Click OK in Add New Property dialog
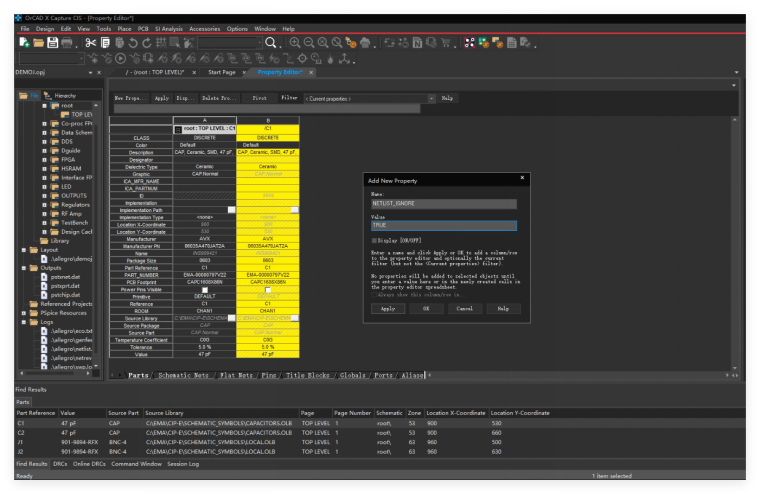 (426, 309)
